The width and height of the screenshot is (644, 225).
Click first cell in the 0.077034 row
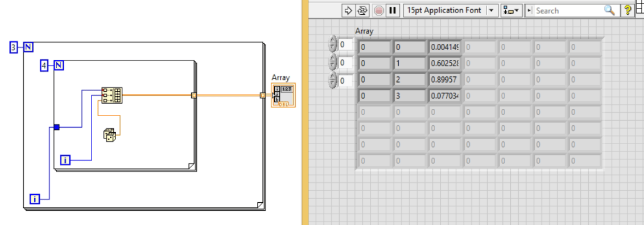pos(375,96)
